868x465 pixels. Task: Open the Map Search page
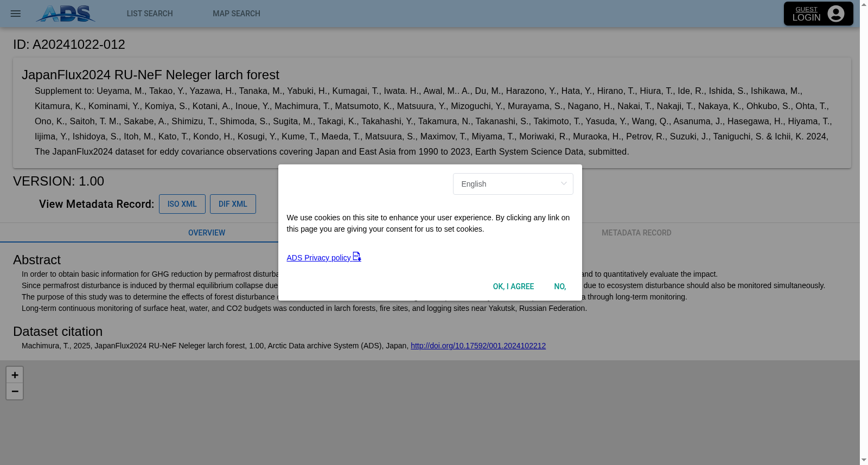tap(237, 14)
